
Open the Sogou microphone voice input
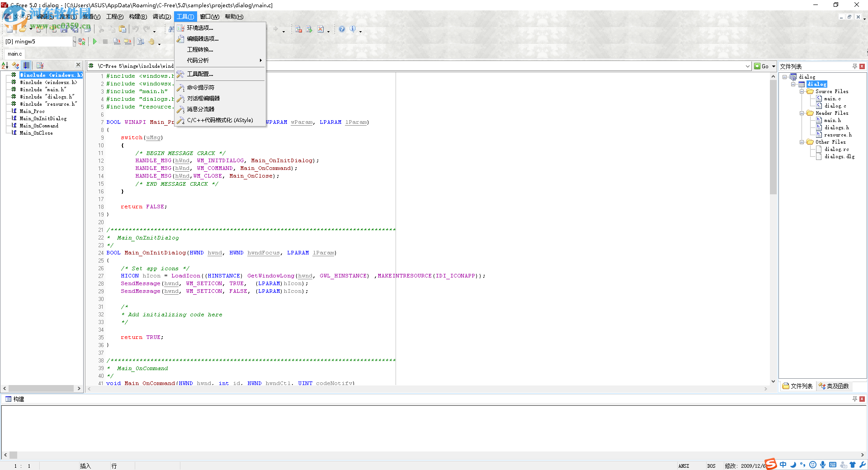(x=823, y=465)
